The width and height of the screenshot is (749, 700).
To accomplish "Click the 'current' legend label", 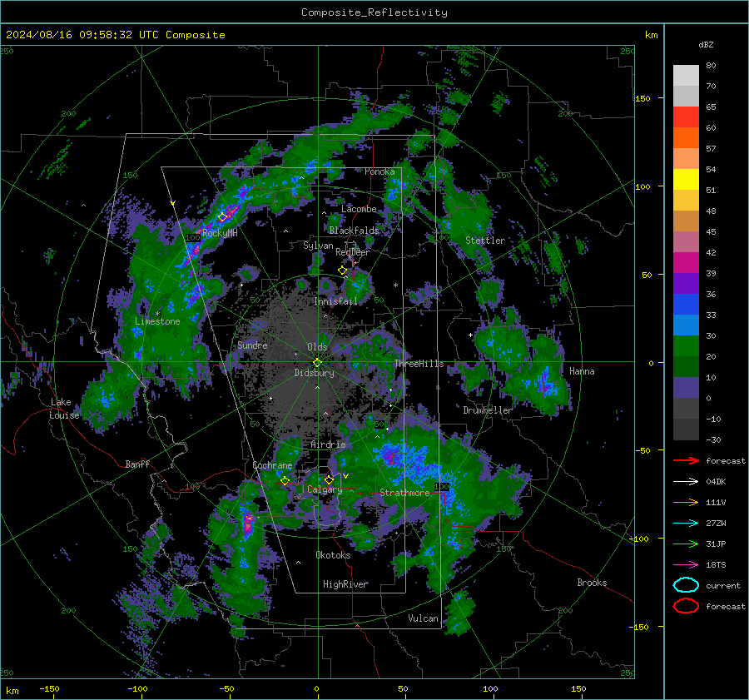I will point(723,585).
